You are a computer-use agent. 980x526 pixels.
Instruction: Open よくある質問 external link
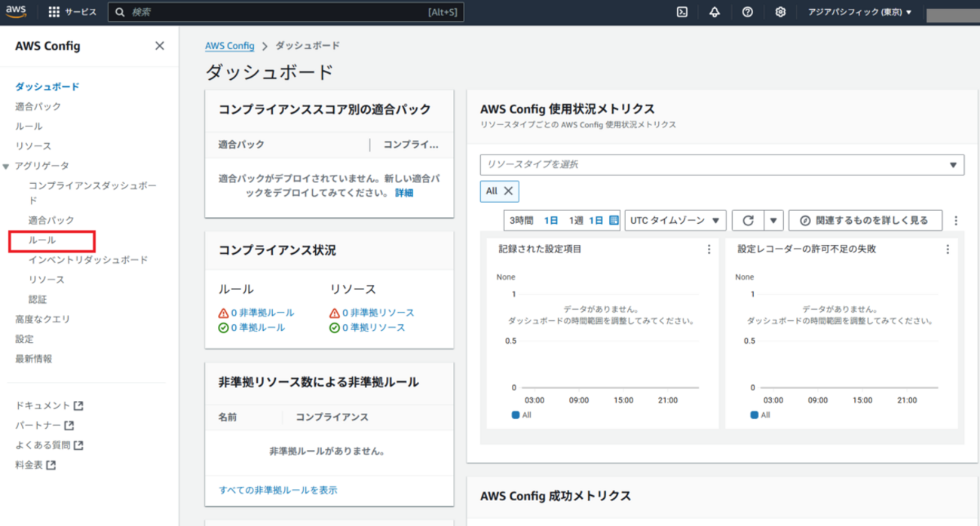[49, 445]
